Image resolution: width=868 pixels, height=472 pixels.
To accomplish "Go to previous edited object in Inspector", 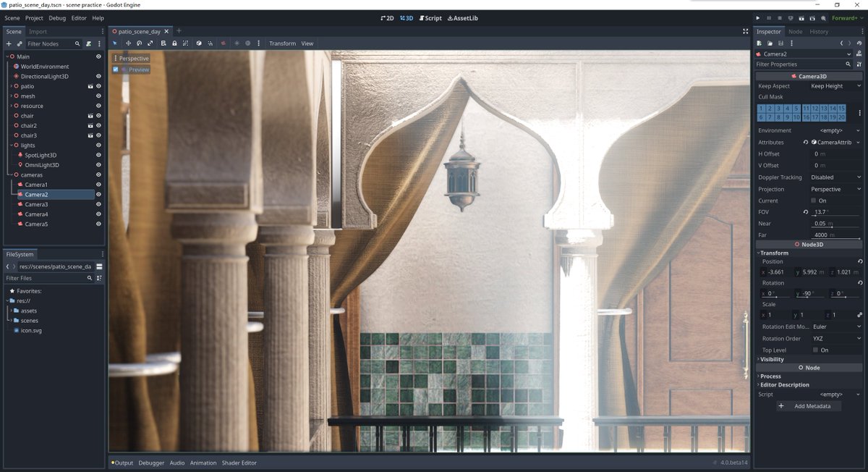I will (841, 43).
